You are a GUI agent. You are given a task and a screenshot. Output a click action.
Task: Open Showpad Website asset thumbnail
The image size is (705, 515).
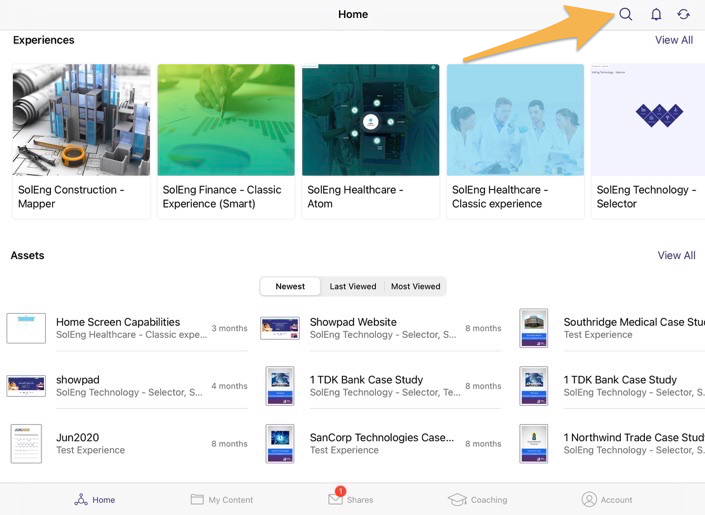point(280,328)
